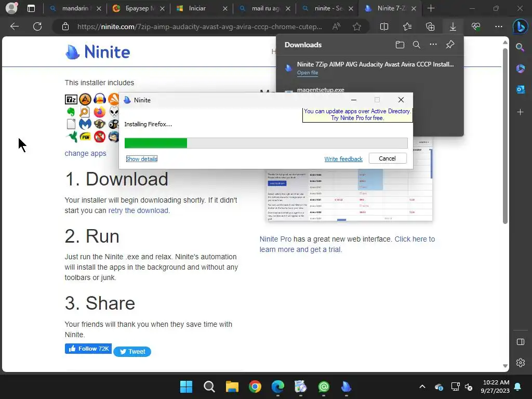This screenshot has height=399, width=532.
Task: Click the green hummingbird icon
Action: pos(72,137)
